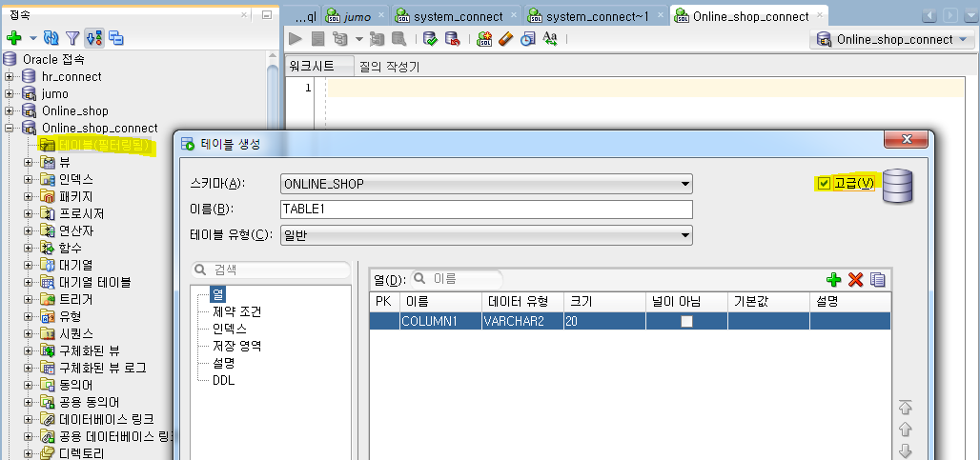Select DDL in the dialog tree

pos(224,380)
